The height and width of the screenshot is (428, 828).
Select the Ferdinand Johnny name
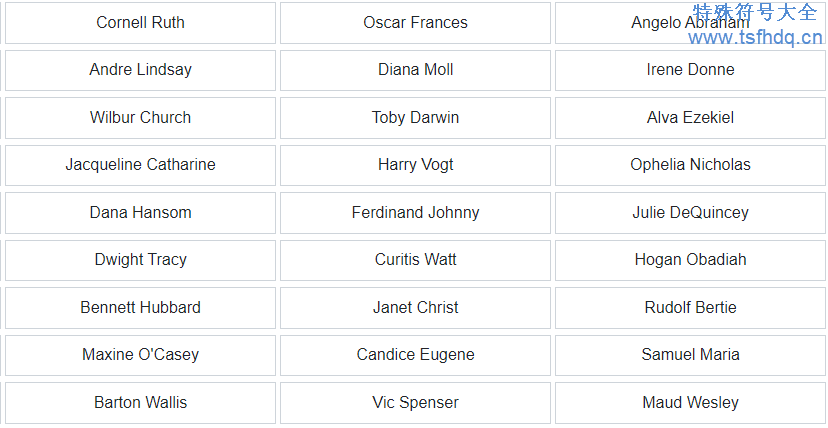pos(415,213)
